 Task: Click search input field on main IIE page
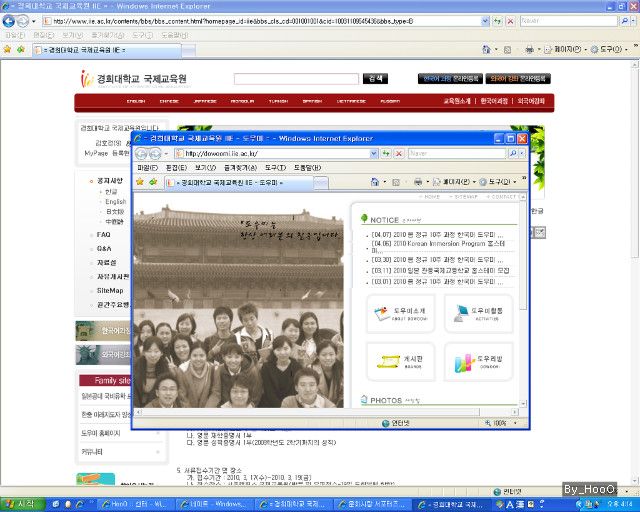(296, 79)
